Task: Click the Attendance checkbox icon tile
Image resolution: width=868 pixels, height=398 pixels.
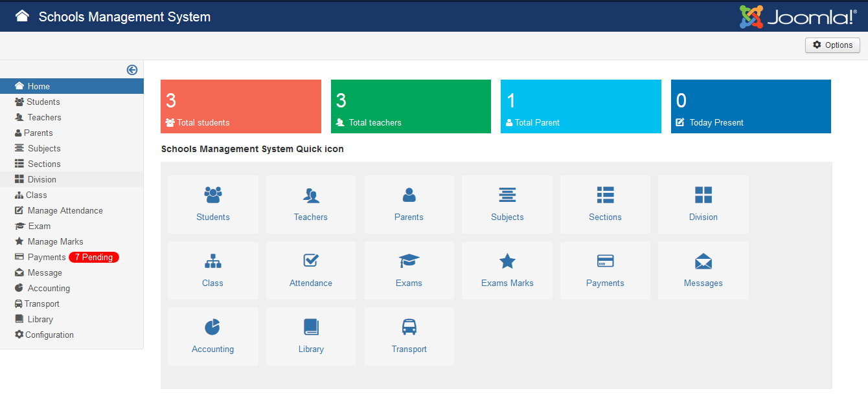Action: (x=311, y=271)
